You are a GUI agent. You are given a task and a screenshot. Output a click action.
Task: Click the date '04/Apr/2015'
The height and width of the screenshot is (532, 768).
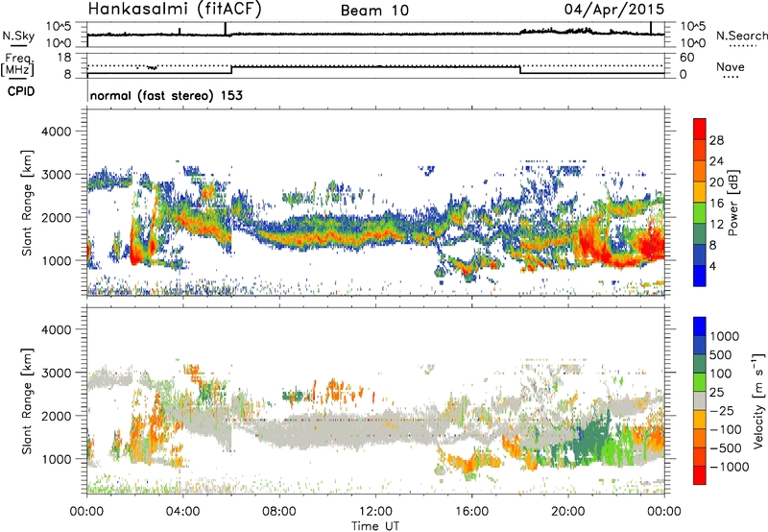point(614,9)
